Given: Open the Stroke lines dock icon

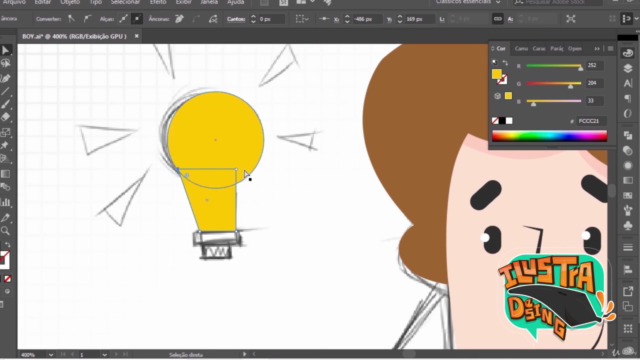Looking at the screenshot, I should (x=628, y=247).
